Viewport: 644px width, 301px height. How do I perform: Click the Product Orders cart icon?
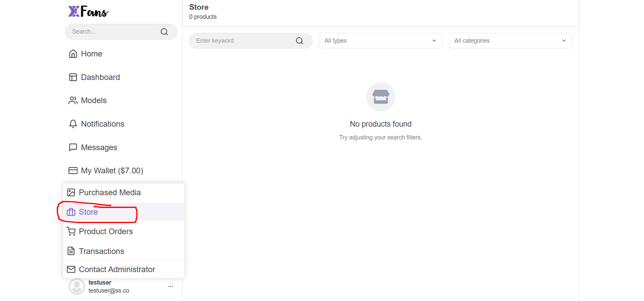pyautogui.click(x=71, y=231)
